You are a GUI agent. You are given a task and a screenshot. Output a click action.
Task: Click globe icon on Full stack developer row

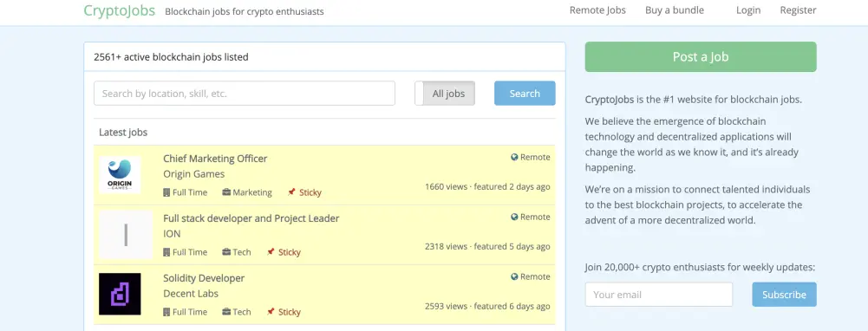point(514,217)
